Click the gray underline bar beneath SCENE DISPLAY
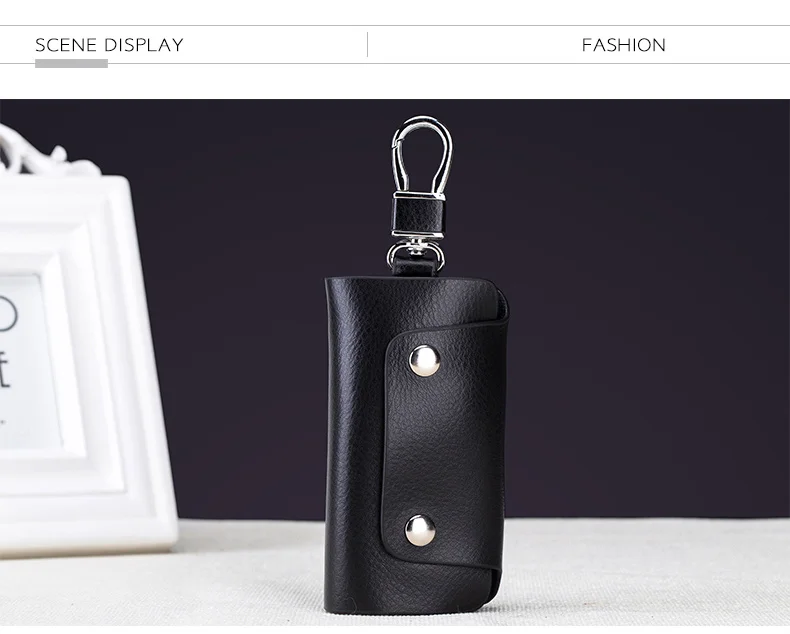 pyautogui.click(x=71, y=64)
